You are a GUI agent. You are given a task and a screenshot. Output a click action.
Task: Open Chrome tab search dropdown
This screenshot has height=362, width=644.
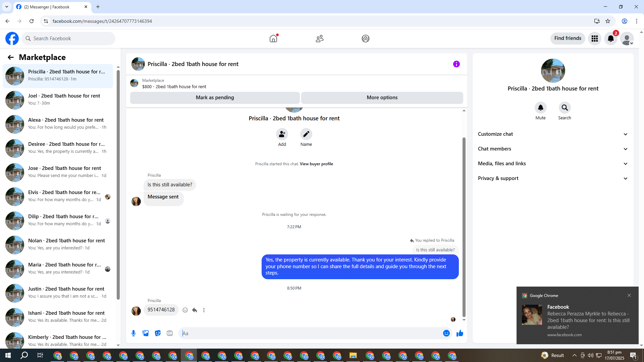(7, 7)
